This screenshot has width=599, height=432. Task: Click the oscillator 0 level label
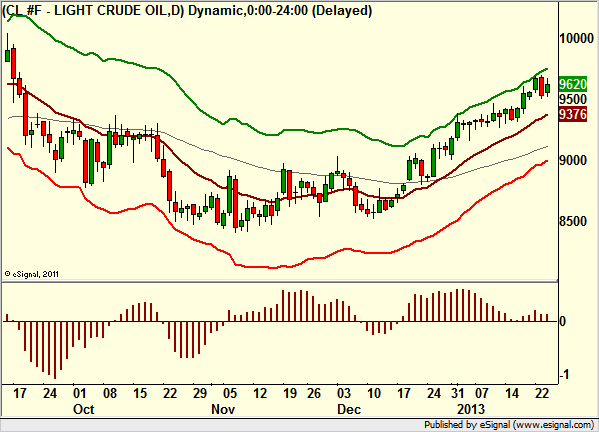coord(562,321)
